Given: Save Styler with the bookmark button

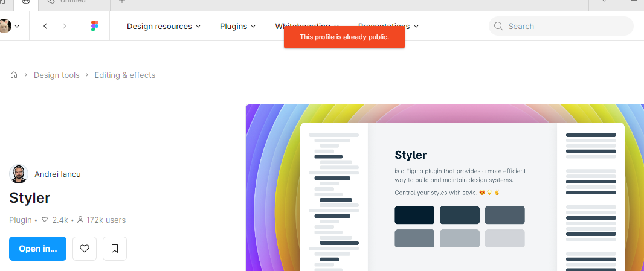Looking at the screenshot, I should pos(115,249).
